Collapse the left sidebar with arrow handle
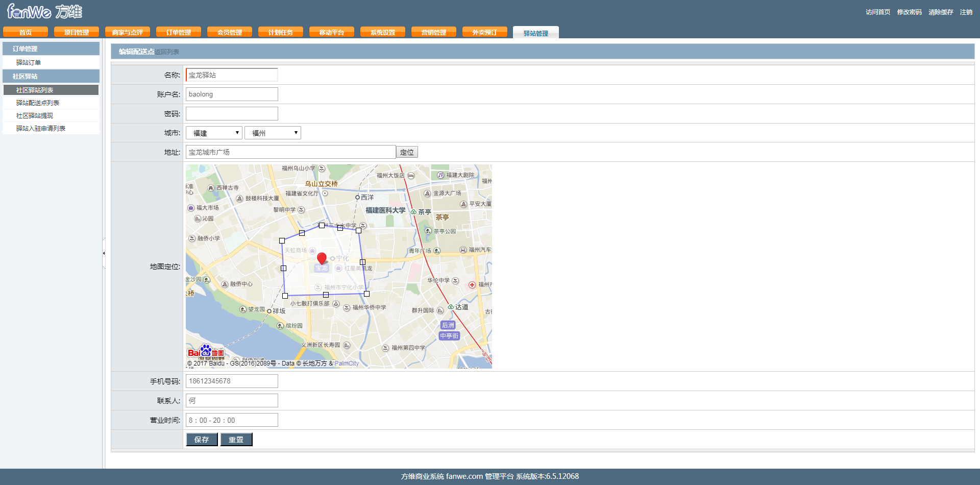This screenshot has height=485, width=980. coord(104,253)
